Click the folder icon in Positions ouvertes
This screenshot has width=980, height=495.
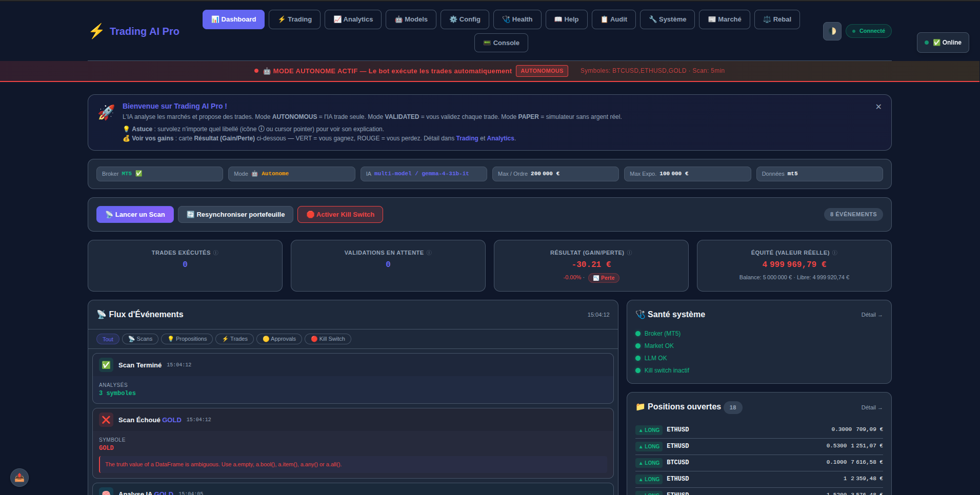pos(640,407)
